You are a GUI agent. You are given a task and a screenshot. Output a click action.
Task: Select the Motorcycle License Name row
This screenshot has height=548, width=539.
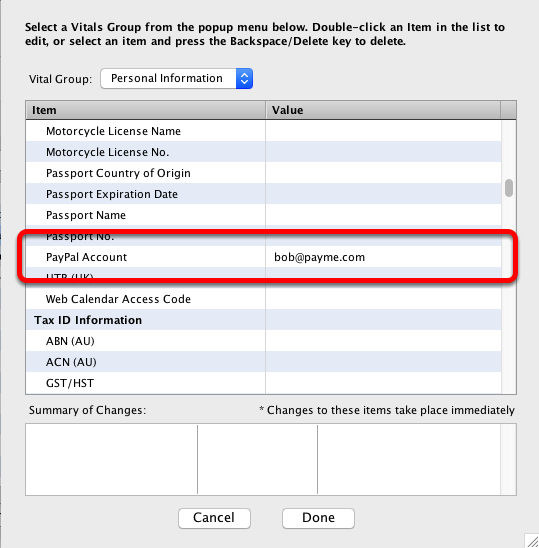(264, 131)
